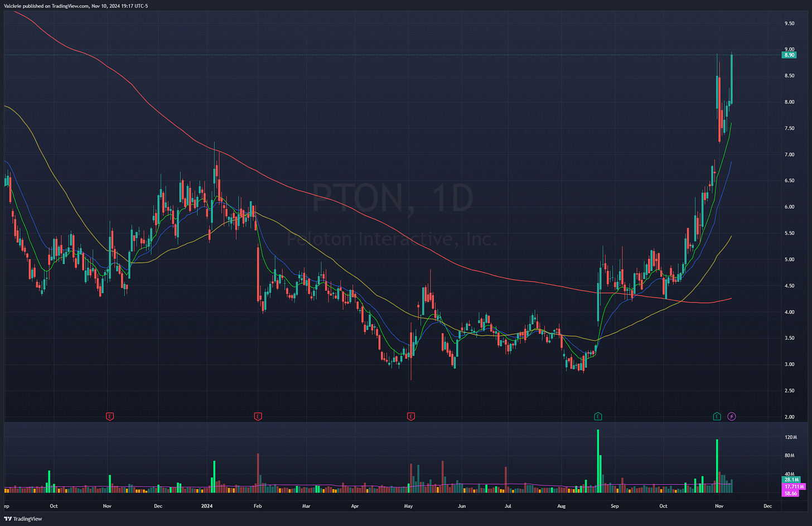This screenshot has height=526, width=812.
Task: Click the 3.00 price axis label
Action: [790, 364]
